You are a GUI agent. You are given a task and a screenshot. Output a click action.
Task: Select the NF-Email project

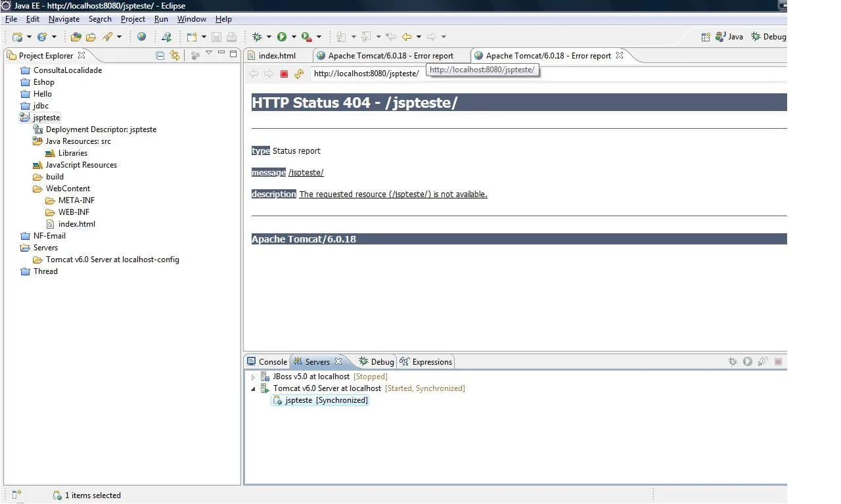pyautogui.click(x=49, y=236)
